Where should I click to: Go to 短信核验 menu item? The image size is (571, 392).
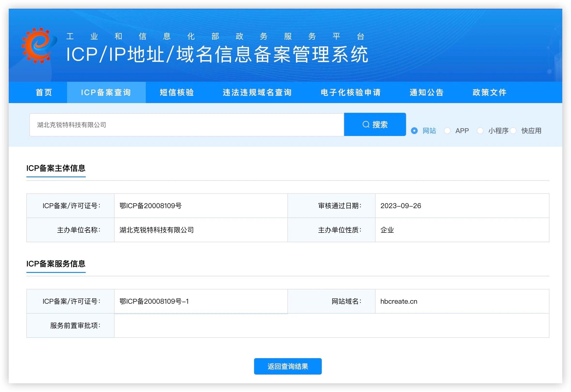pos(177,93)
